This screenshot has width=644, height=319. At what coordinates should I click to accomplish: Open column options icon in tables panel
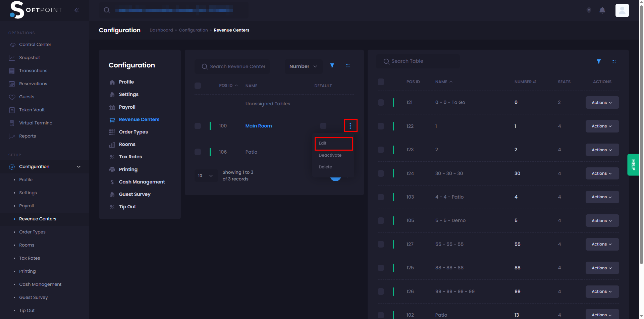point(614,61)
